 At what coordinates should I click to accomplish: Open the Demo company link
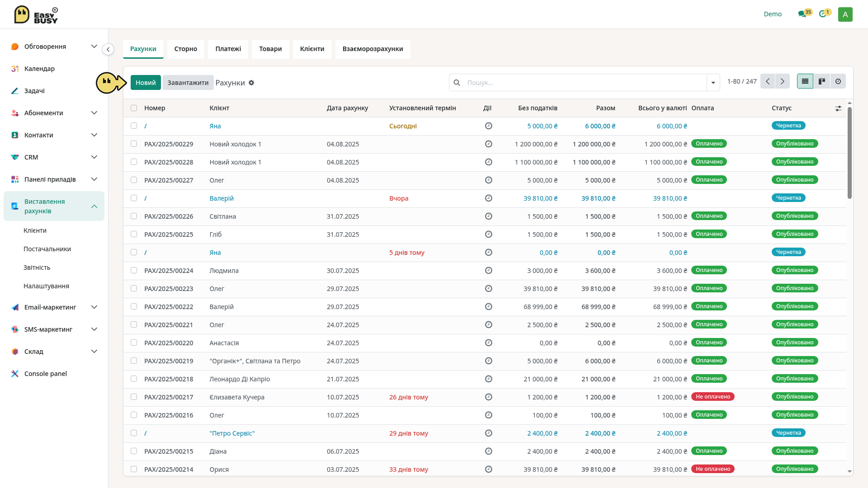(x=773, y=14)
